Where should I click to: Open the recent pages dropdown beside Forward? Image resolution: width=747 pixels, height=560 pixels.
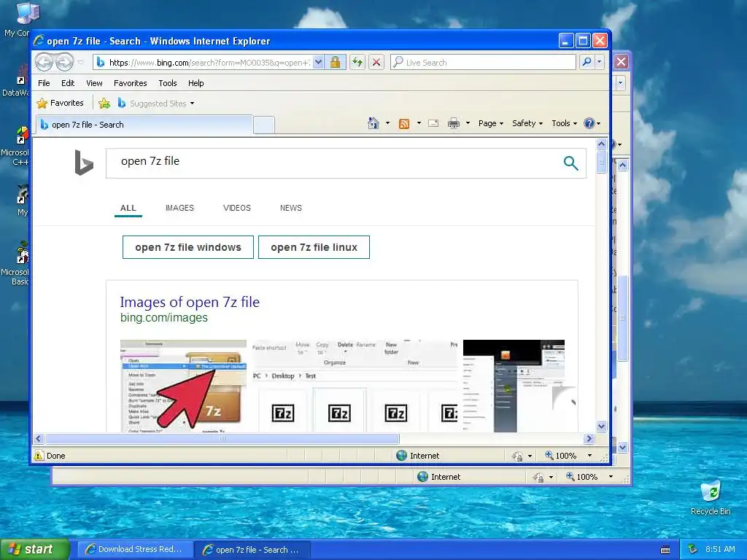(x=80, y=63)
